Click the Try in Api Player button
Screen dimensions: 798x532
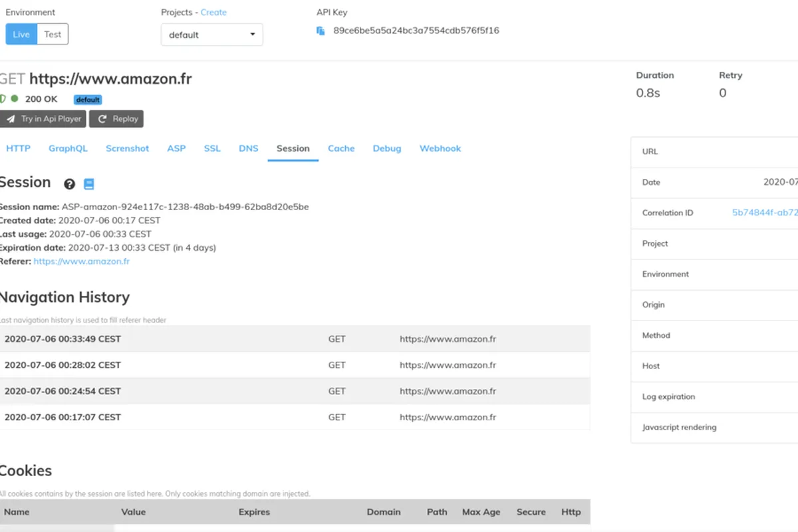43,119
